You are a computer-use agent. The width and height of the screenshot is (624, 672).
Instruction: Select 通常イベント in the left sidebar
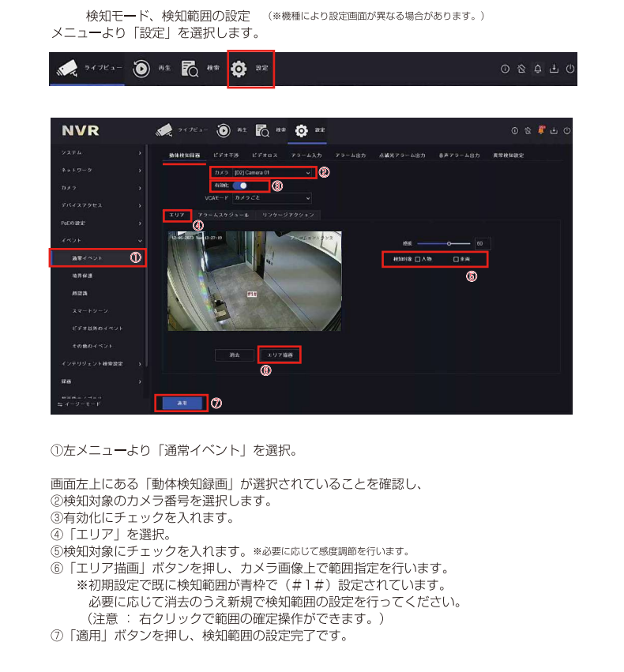97,258
